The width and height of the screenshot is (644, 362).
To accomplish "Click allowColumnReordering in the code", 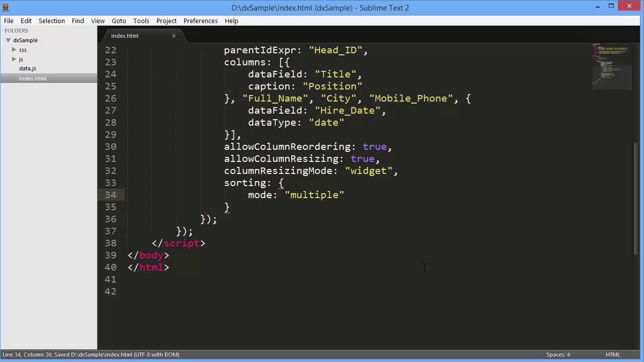I will (287, 147).
